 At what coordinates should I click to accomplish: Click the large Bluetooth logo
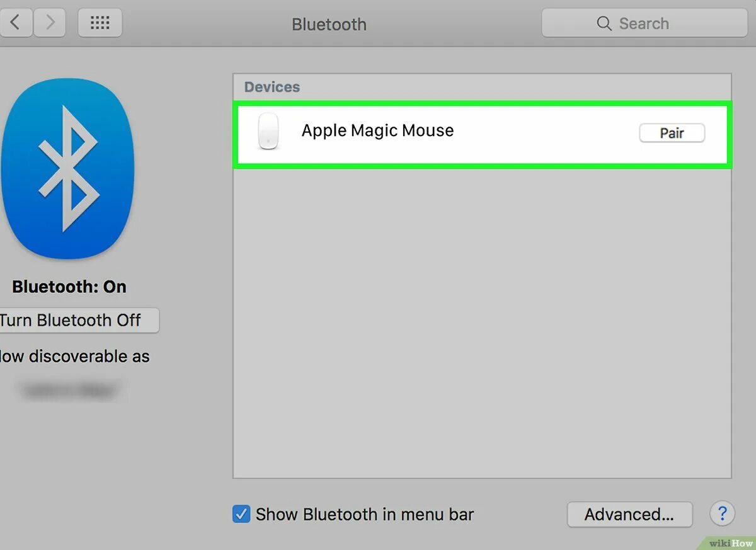click(67, 168)
